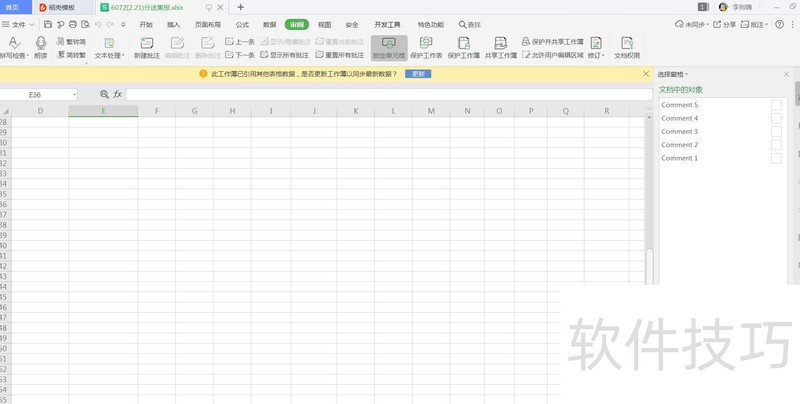This screenshot has height=404, width=800.
Task: Click the user avatar in title bar
Action: point(723,7)
